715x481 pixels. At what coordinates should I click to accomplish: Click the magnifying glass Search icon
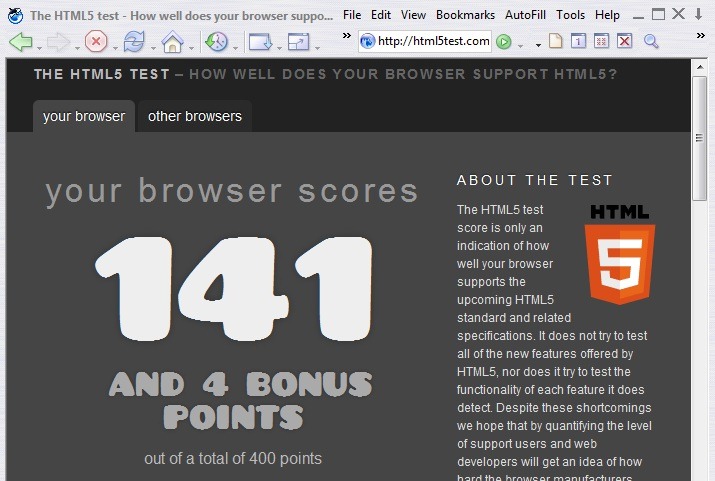pyautogui.click(x=651, y=41)
